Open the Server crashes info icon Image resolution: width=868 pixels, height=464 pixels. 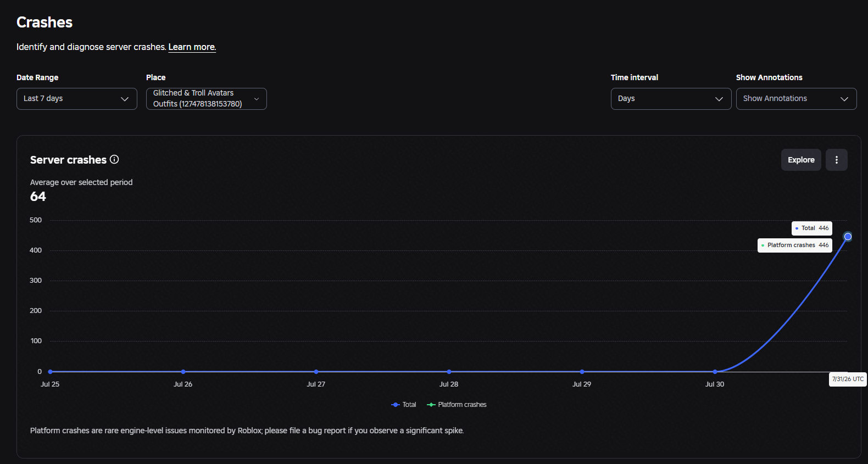coord(114,159)
